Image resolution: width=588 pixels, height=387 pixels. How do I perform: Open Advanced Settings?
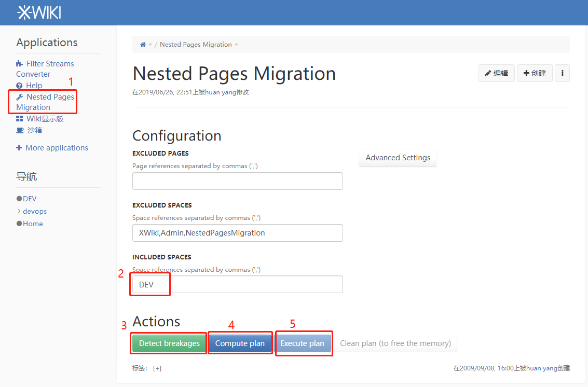click(x=398, y=158)
